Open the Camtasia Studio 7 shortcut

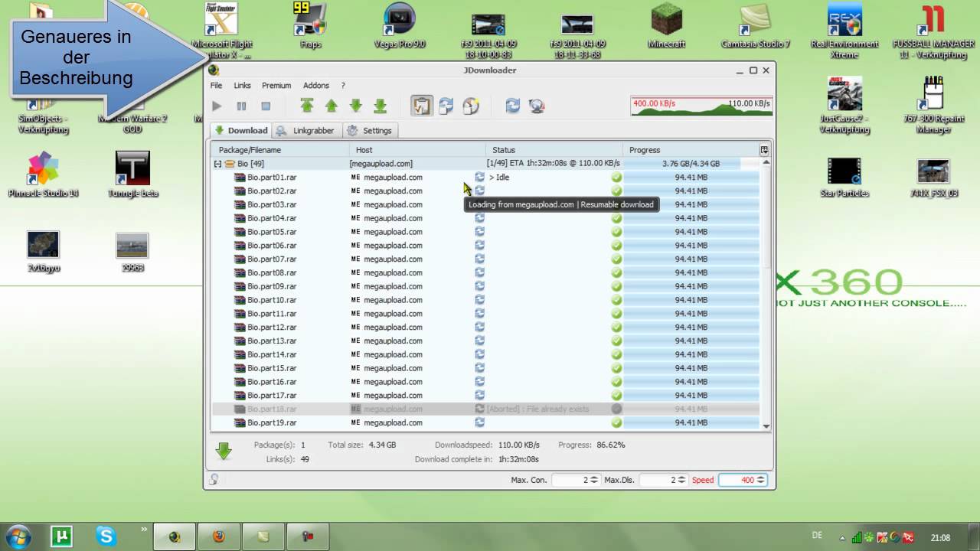click(x=755, y=25)
